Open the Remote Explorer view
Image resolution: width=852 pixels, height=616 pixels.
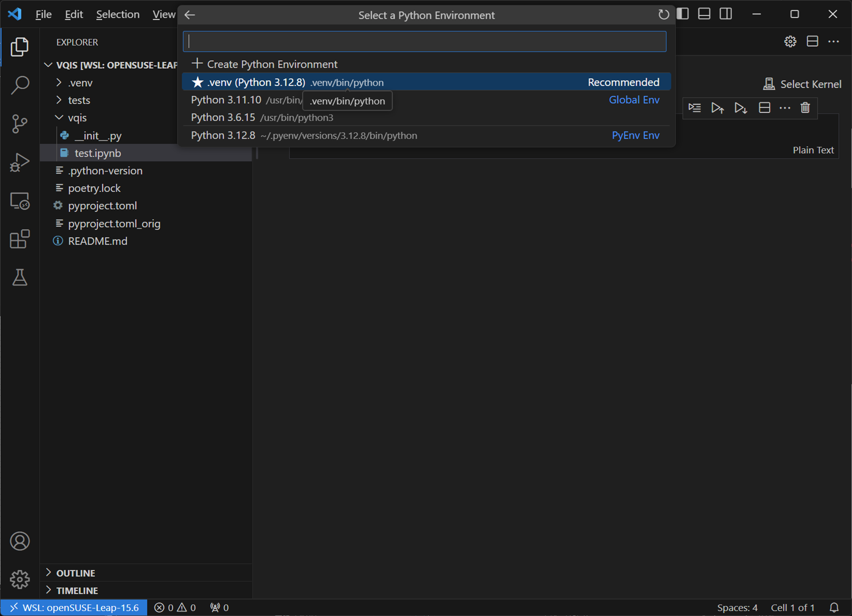point(19,201)
